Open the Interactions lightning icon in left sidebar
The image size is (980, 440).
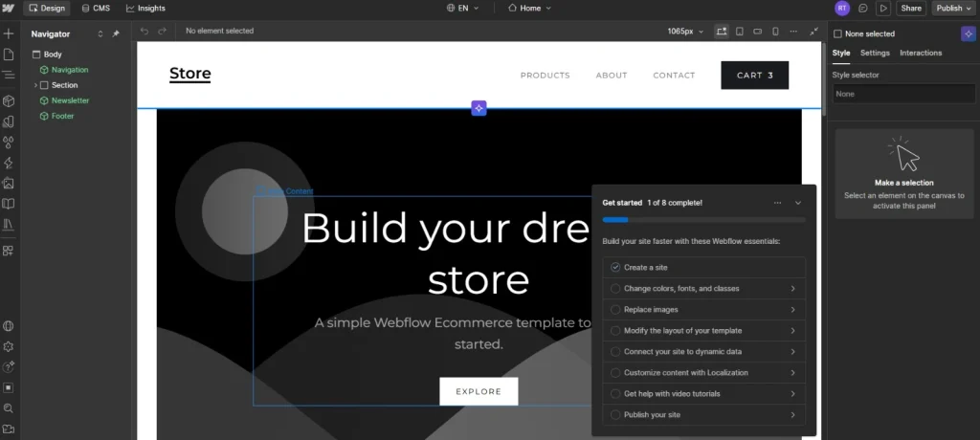[x=9, y=164]
